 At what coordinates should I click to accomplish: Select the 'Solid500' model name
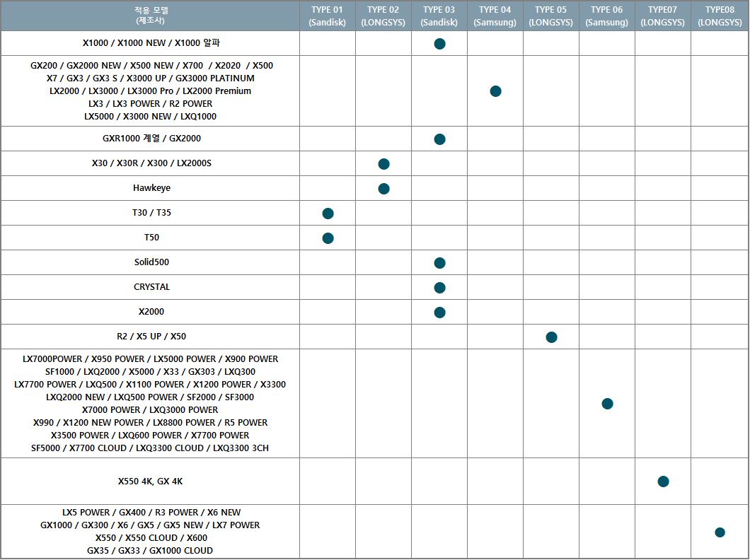tap(151, 262)
